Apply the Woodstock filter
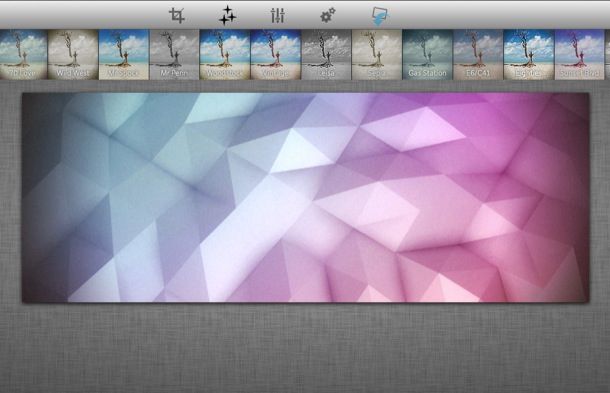Screen dimensions: 610x393 click(x=225, y=54)
